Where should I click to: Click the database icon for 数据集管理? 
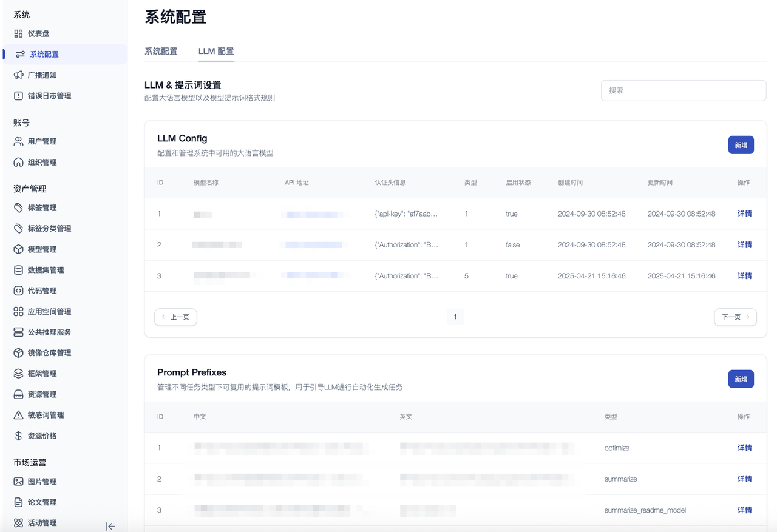[18, 270]
